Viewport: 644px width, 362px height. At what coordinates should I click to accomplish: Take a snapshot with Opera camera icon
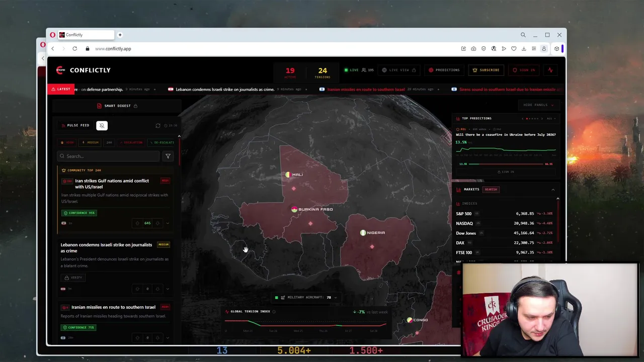coord(473,49)
